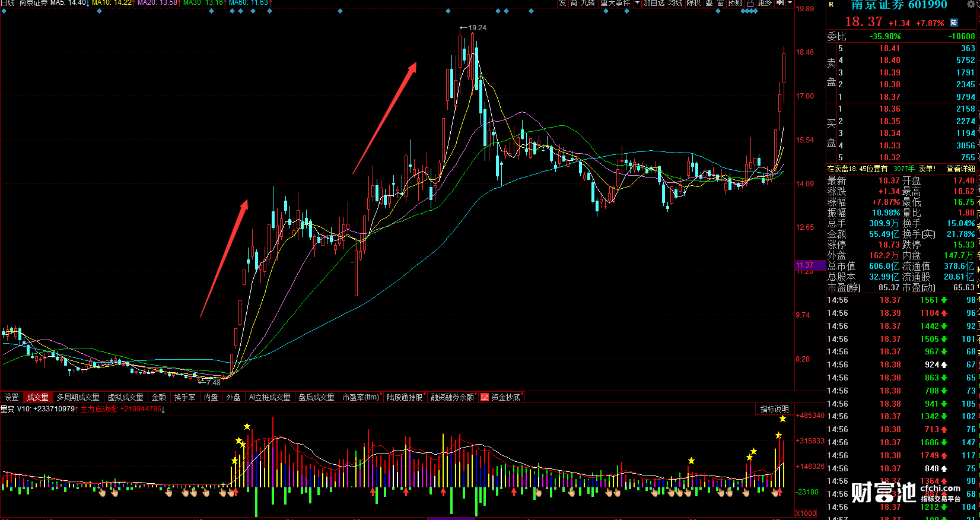The width and height of the screenshot is (980, 520).
Task: Toggle 除权 ex-rights adjustment
Action: coord(693,3)
